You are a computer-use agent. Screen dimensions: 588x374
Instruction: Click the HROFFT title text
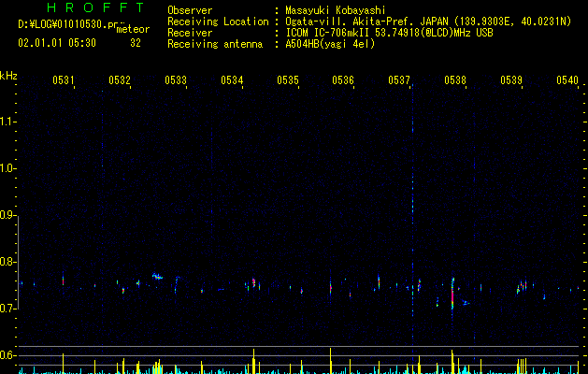tap(95, 7)
